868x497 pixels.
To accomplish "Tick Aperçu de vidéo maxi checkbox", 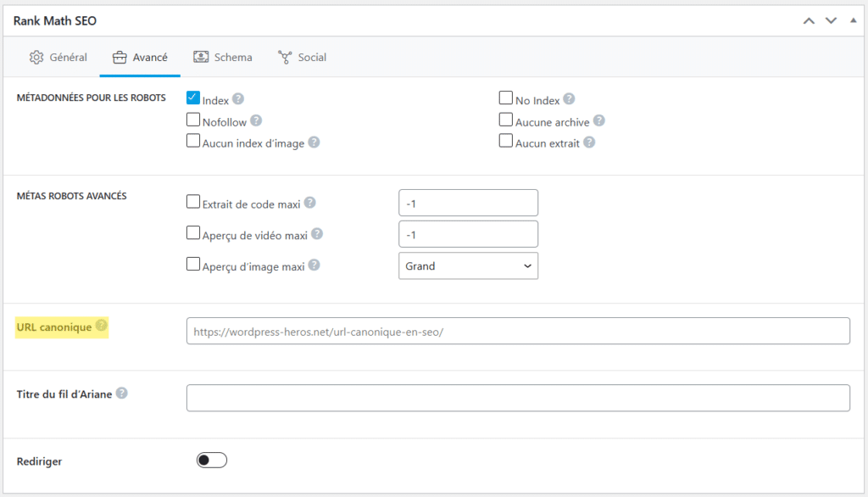I will [x=192, y=232].
